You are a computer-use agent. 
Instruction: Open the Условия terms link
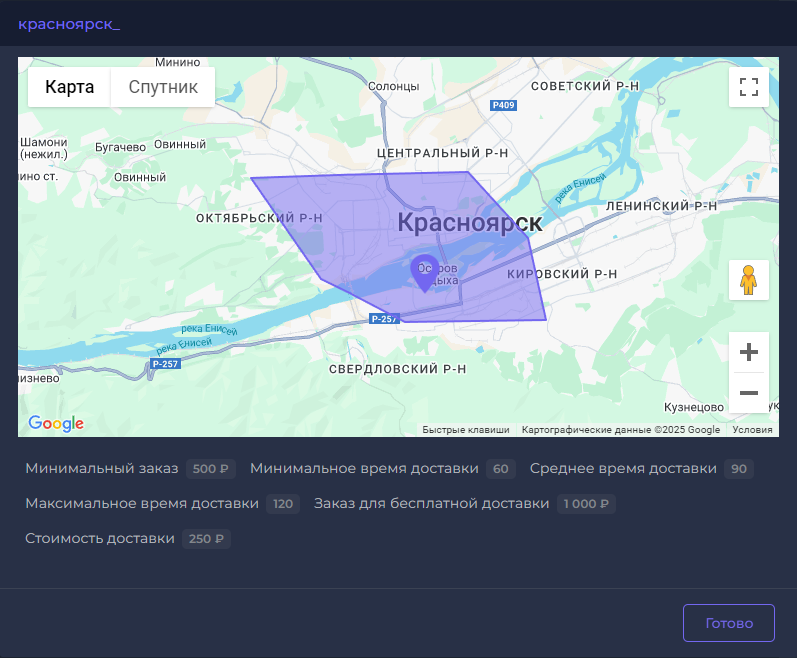pos(752,430)
